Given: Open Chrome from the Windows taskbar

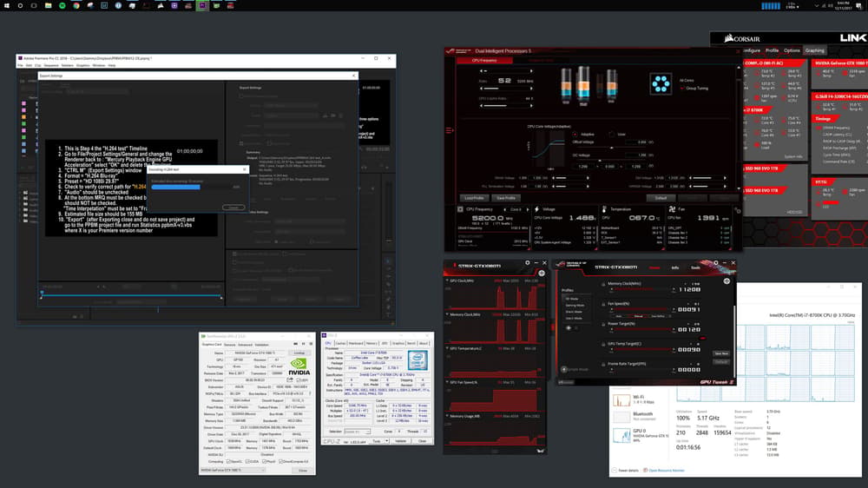Looking at the screenshot, I should click(76, 5).
